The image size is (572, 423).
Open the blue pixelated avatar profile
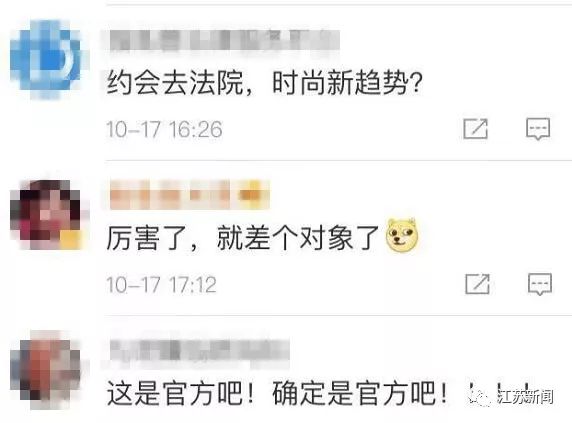coord(47,59)
